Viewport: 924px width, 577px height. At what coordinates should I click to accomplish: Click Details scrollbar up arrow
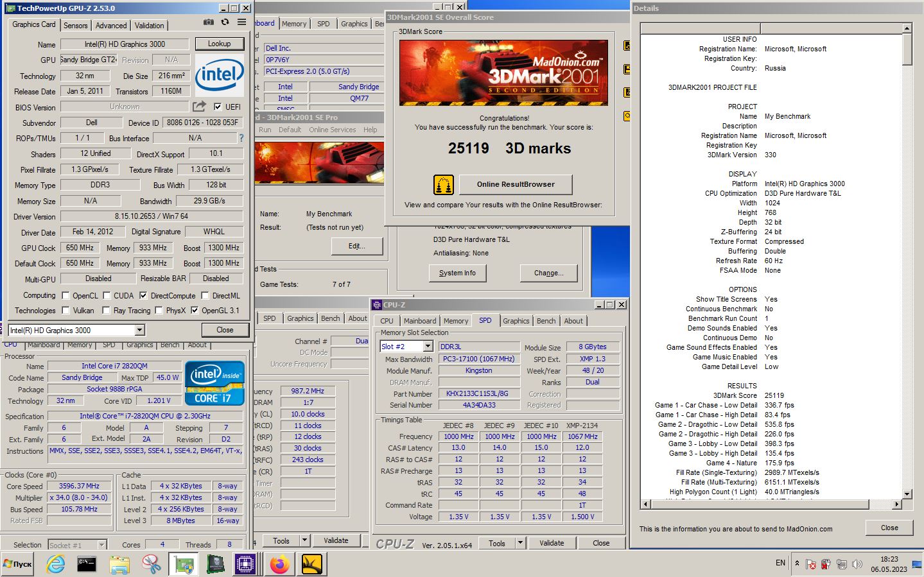coord(907,28)
